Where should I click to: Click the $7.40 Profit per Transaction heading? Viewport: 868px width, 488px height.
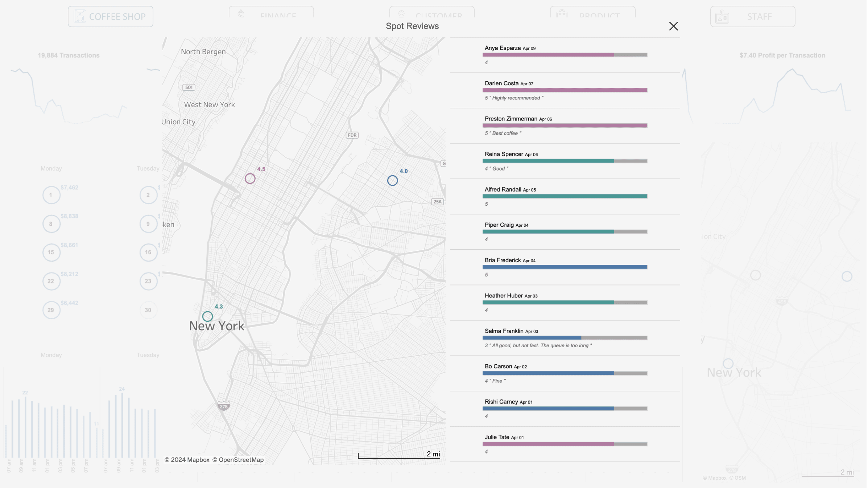pos(782,55)
